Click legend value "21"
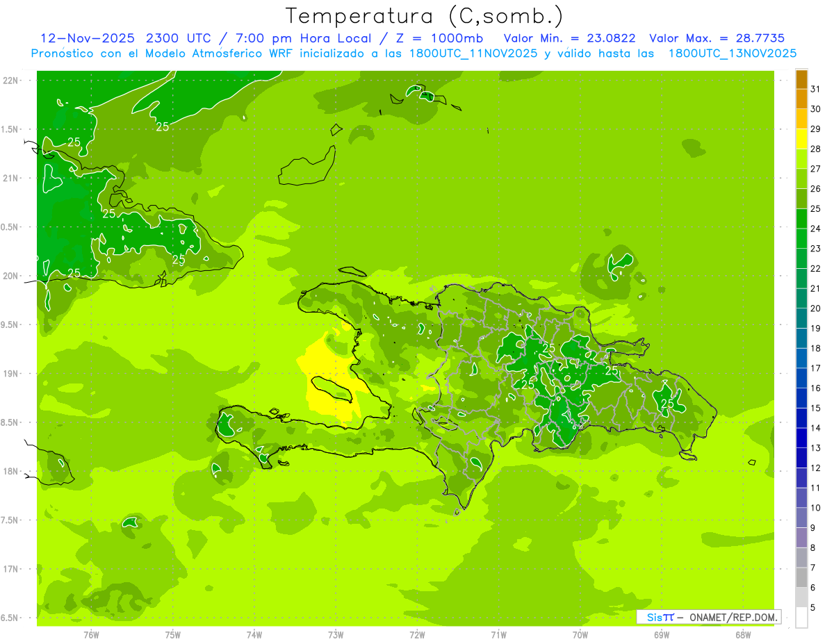Viewport: 834px width, 644px height. tap(816, 288)
